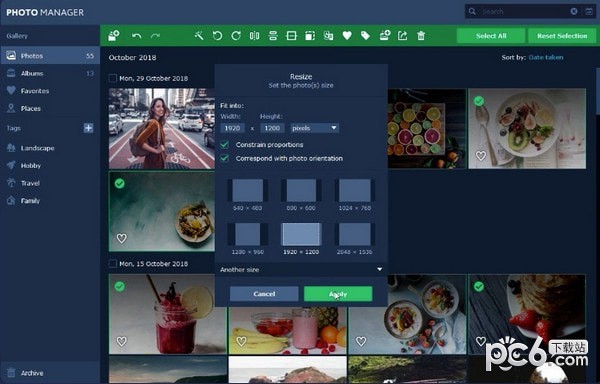Deselect the red berry drink photo's checkmark
This screenshot has width=600, height=384.
click(x=119, y=286)
